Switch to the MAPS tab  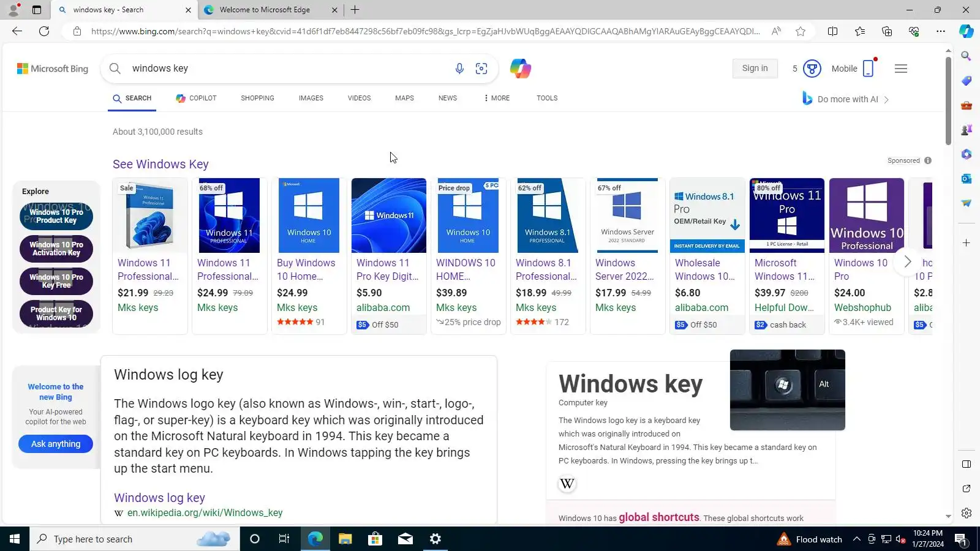pos(404,98)
